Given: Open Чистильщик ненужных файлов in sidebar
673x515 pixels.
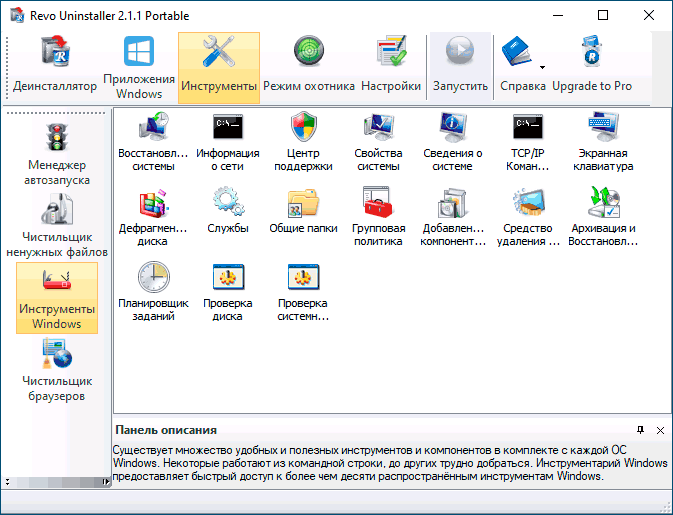Looking at the screenshot, I should coord(57,226).
